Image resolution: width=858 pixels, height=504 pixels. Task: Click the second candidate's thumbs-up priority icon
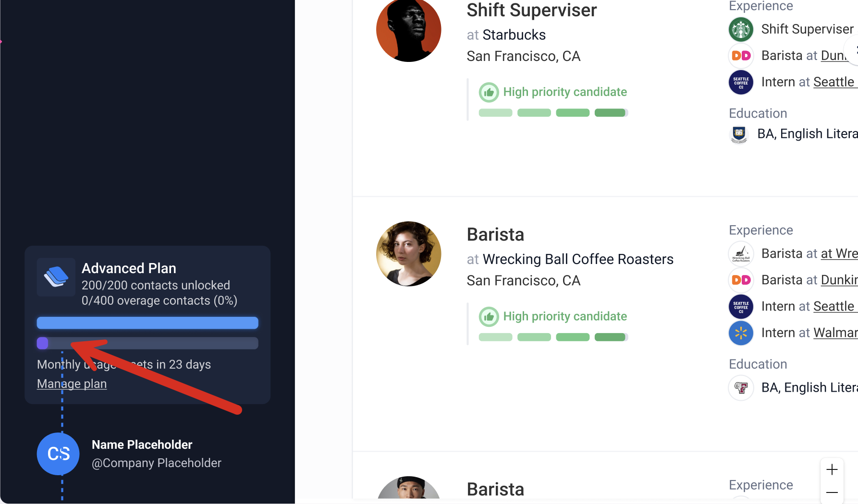pyautogui.click(x=489, y=317)
